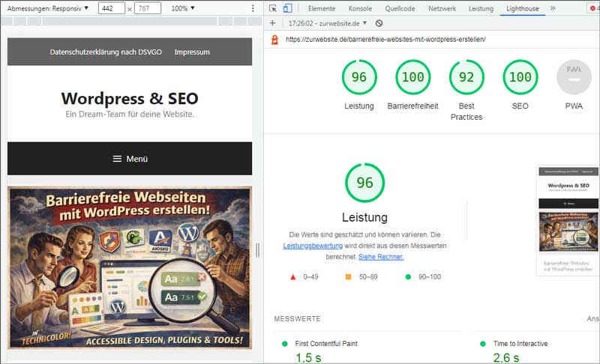The width and height of the screenshot is (600, 364).
Task: Open the Impressum link
Action: (x=192, y=52)
